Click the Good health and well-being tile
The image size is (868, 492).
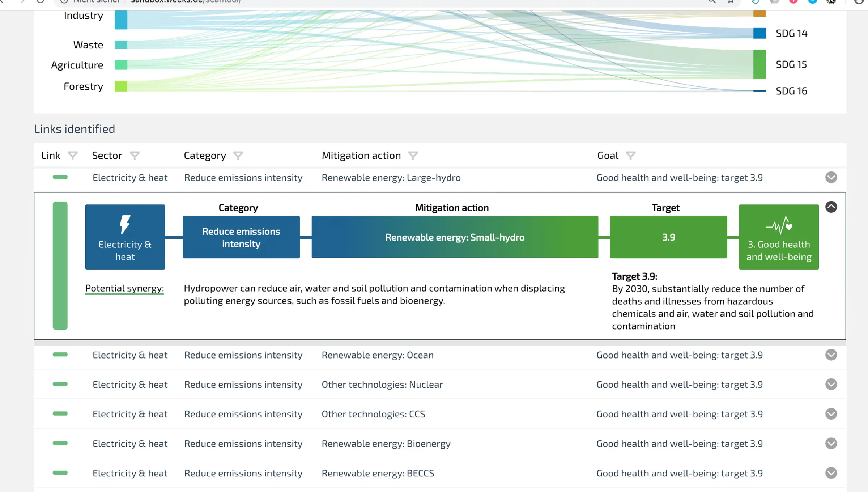point(779,237)
